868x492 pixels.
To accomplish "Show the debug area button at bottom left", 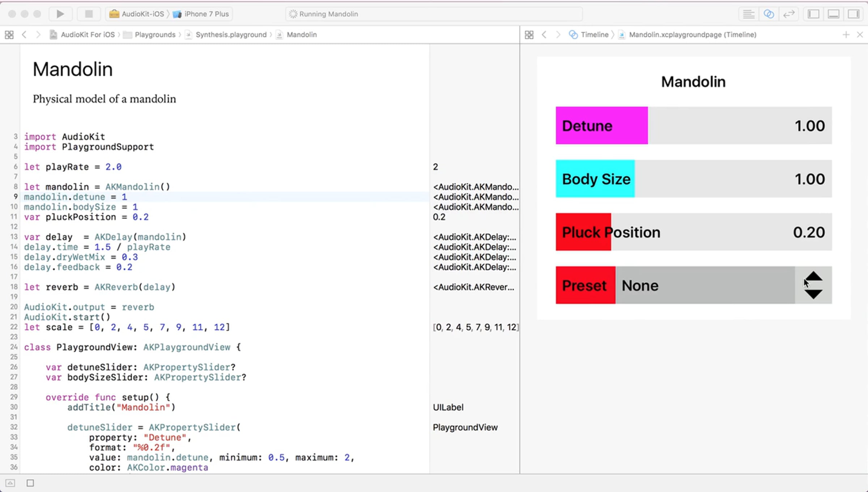I will tap(10, 483).
